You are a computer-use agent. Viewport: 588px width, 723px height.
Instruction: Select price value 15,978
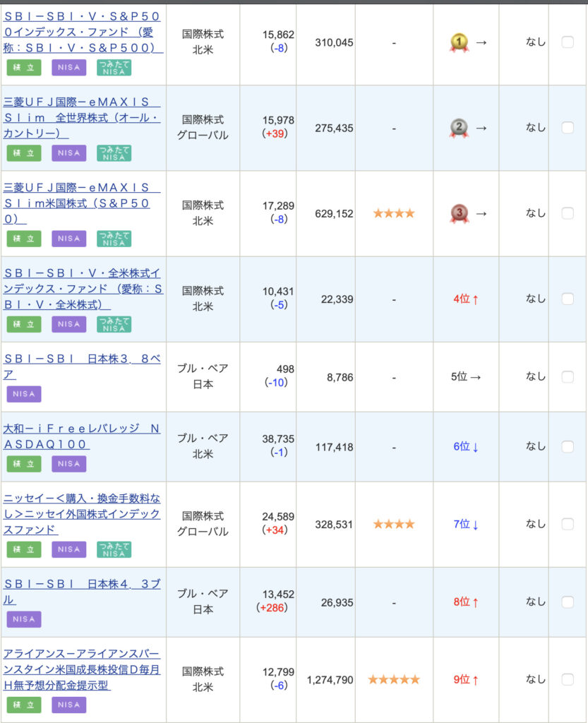[x=278, y=120]
